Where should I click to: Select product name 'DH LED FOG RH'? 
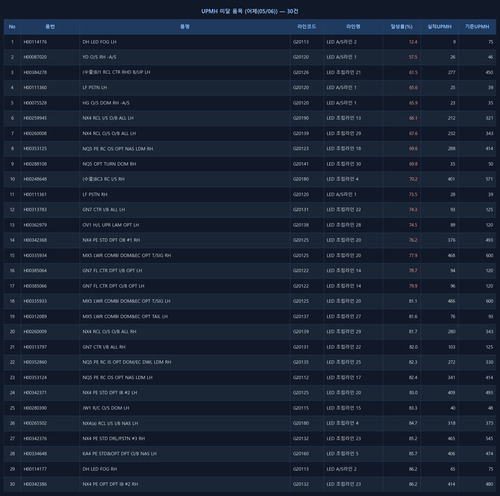tap(100, 469)
